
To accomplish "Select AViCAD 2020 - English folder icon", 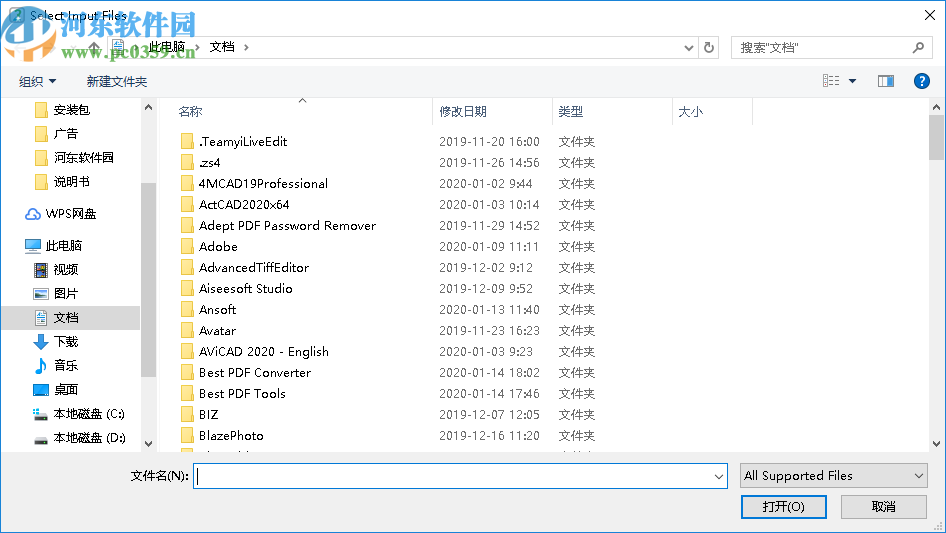I will [x=188, y=352].
